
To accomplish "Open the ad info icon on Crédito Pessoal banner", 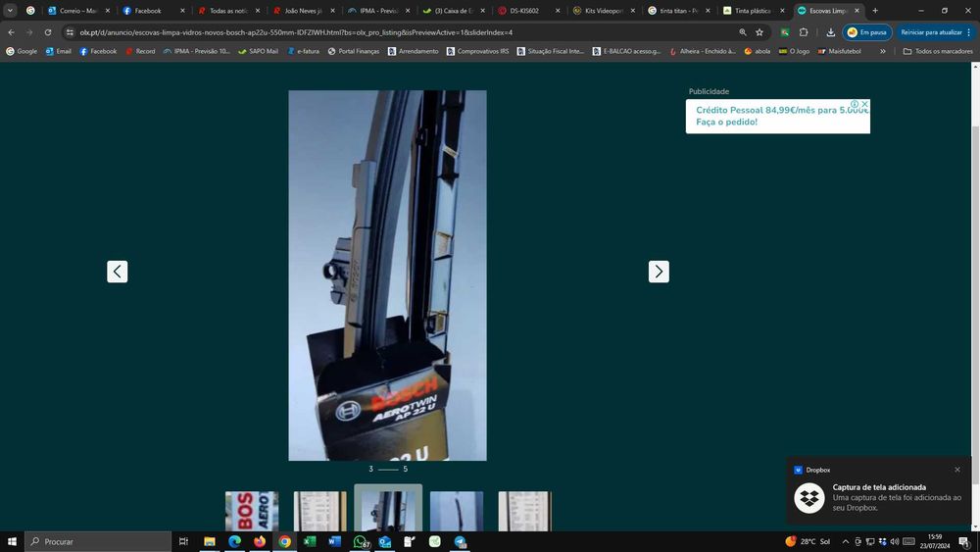I will pos(855,104).
